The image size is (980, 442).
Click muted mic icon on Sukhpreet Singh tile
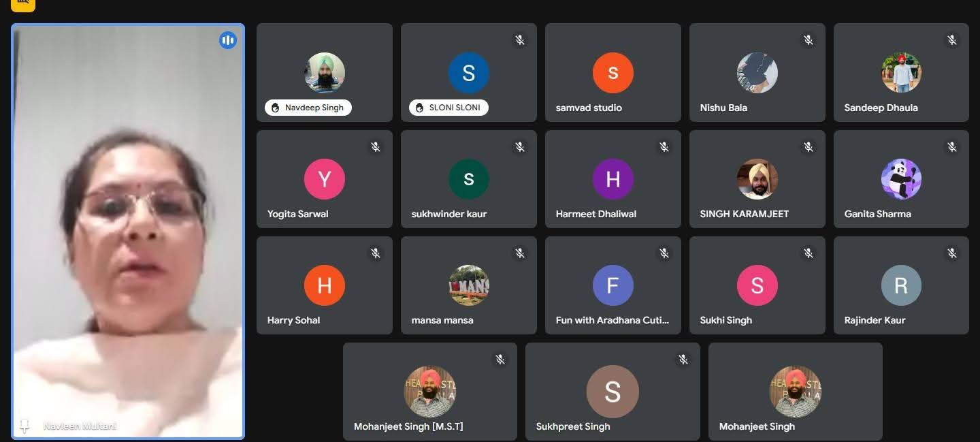click(x=683, y=360)
